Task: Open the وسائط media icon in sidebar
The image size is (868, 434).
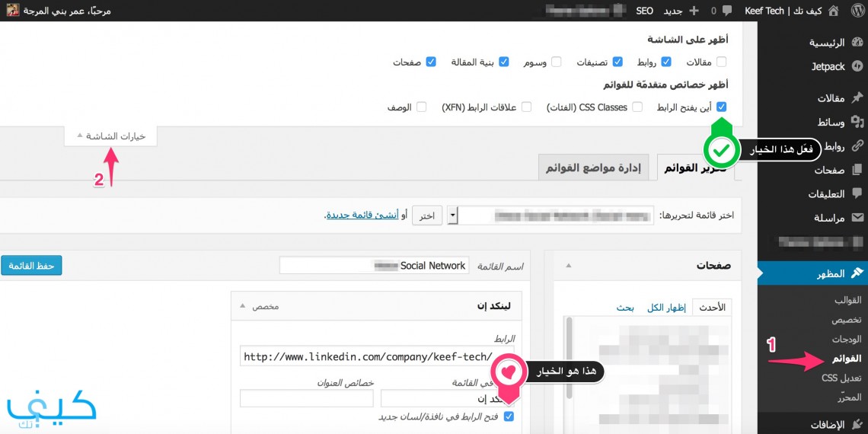Action: point(857,122)
